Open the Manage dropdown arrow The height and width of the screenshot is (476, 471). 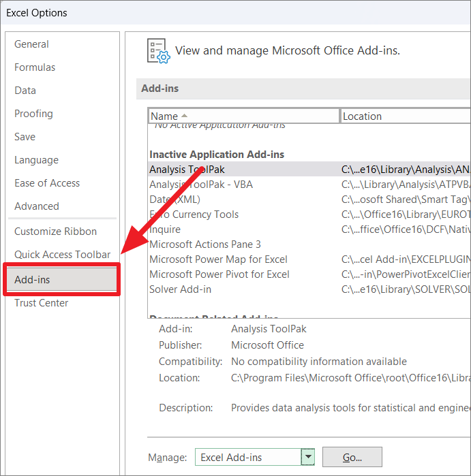308,457
